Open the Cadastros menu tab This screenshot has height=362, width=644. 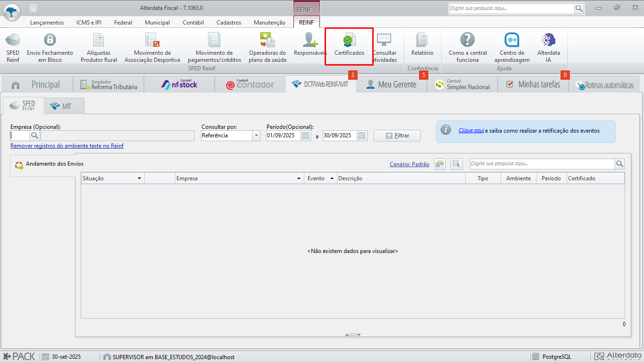[x=229, y=22]
